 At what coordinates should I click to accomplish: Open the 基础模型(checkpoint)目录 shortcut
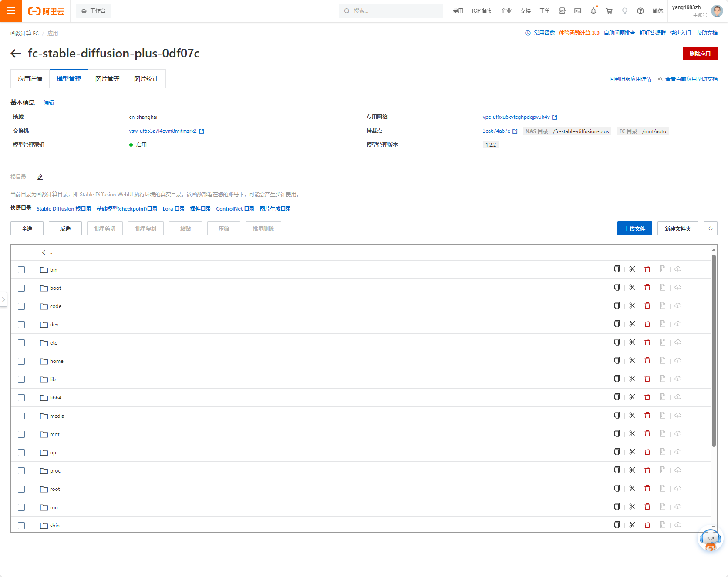127,209
